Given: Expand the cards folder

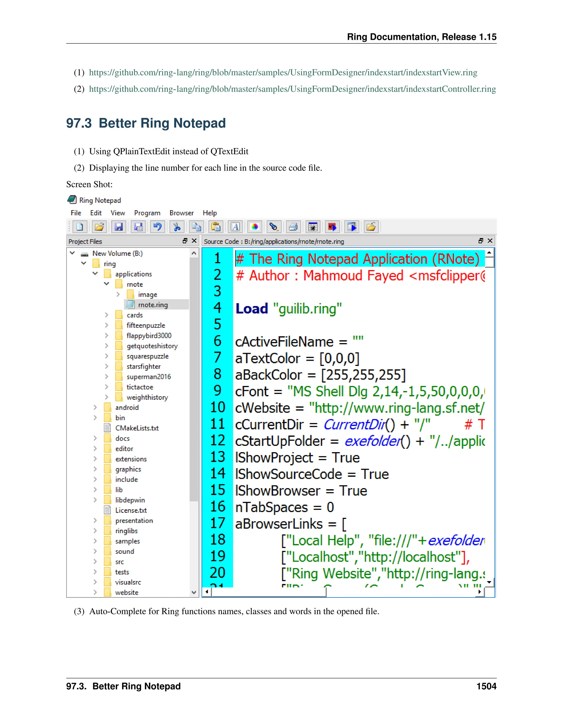Looking at the screenshot, I should coord(106,315).
